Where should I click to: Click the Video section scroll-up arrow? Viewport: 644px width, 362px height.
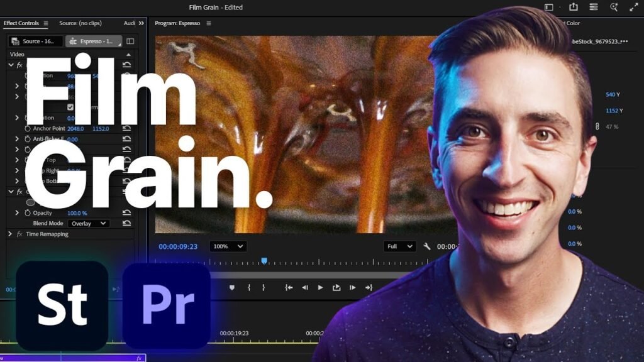point(128,54)
